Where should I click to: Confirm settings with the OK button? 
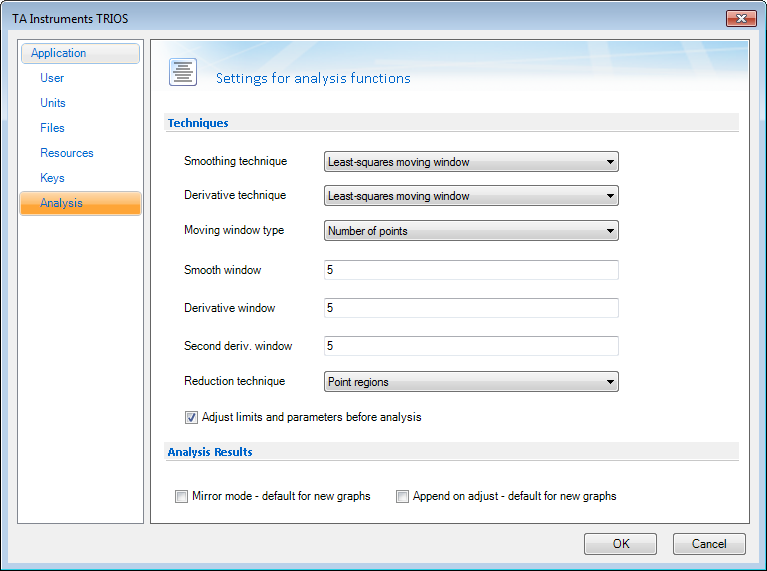[620, 544]
